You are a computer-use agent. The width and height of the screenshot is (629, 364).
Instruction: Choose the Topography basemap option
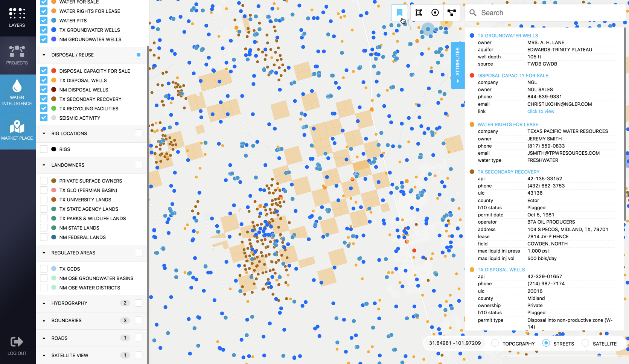tap(495, 343)
